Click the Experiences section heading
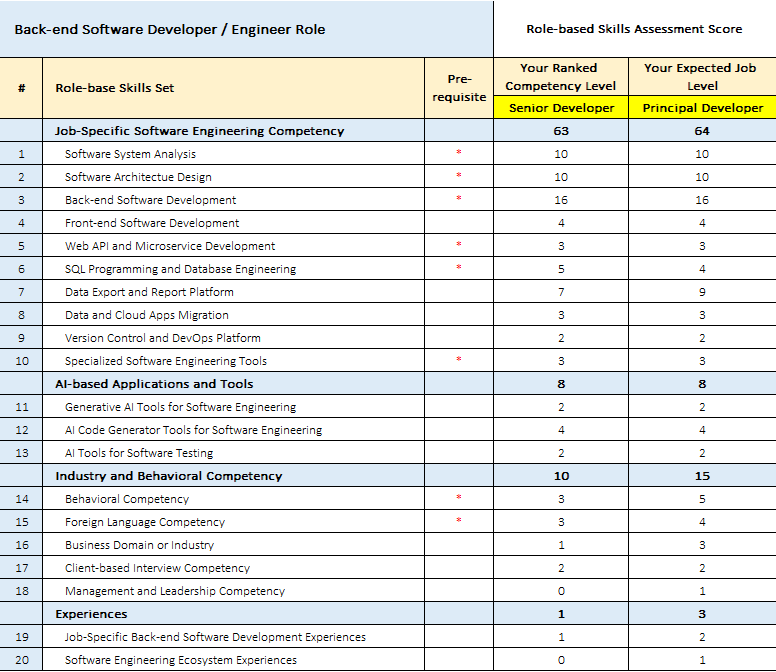The image size is (776, 672). [91, 614]
